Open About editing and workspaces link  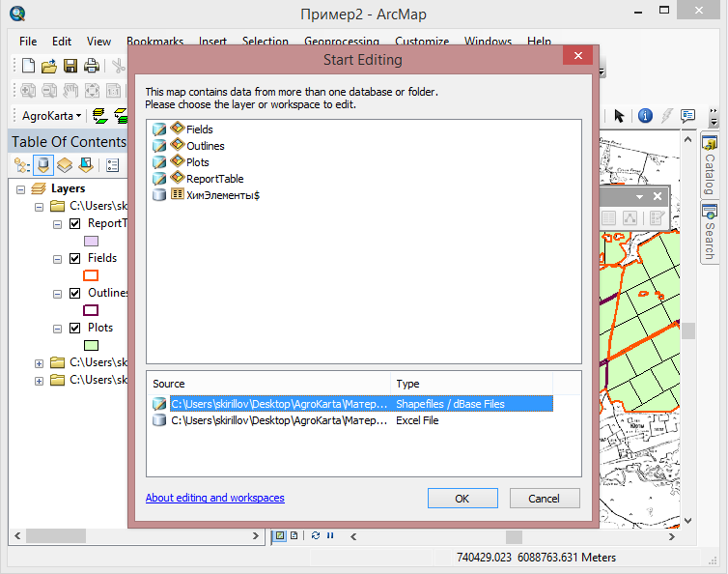[x=215, y=498]
